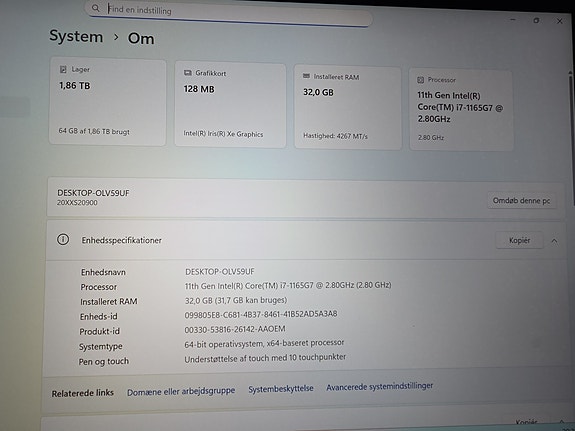This screenshot has height=431, width=575.
Task: Open the Installeret RAM 32,0 GB card
Action: [348, 107]
